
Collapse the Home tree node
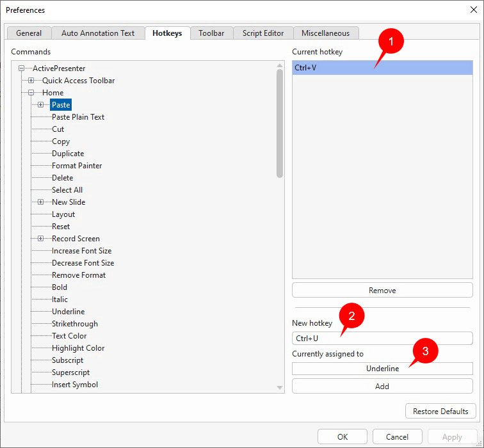[x=31, y=93]
